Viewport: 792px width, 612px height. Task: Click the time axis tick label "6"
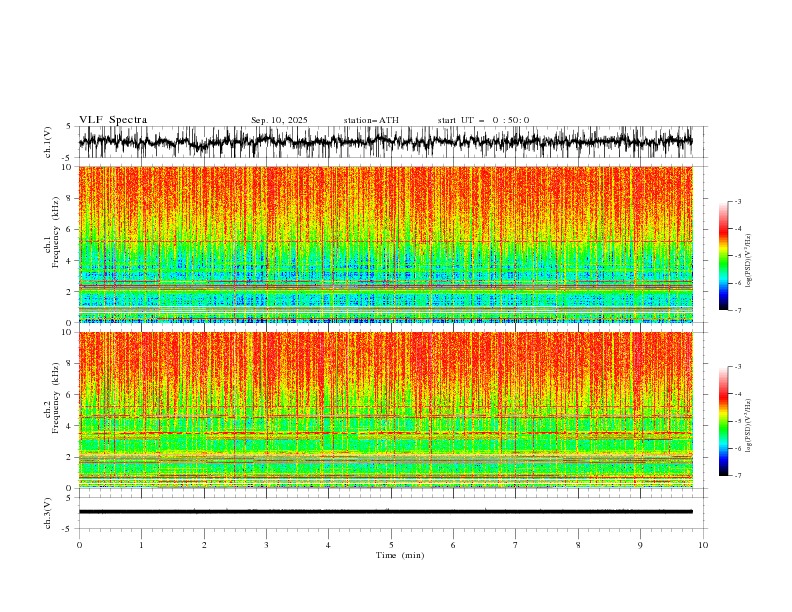(453, 545)
